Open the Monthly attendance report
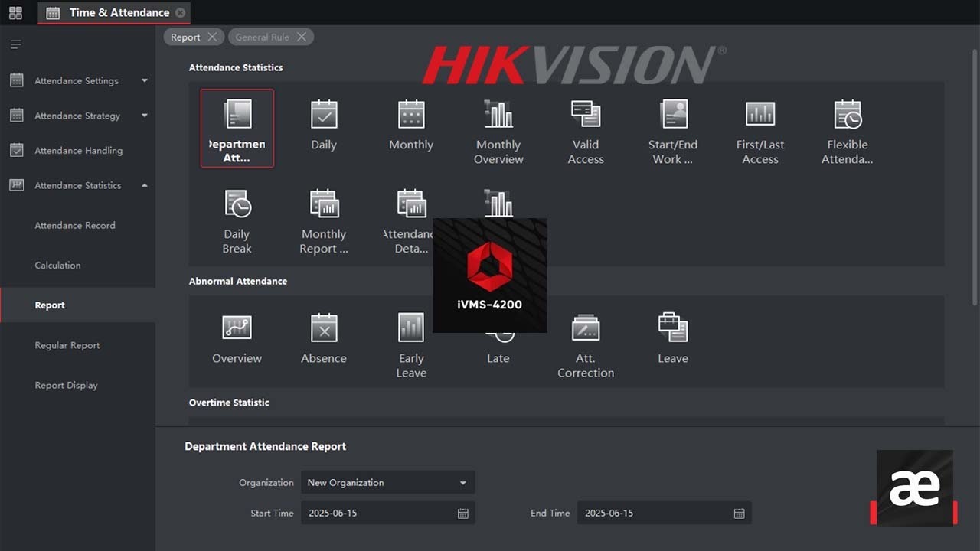Screen dimensions: 980x551 [x=411, y=126]
